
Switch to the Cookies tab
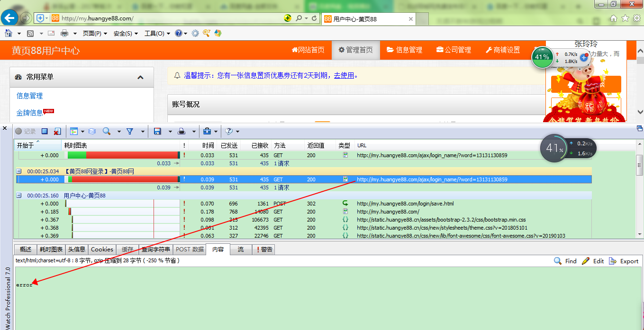click(x=102, y=250)
